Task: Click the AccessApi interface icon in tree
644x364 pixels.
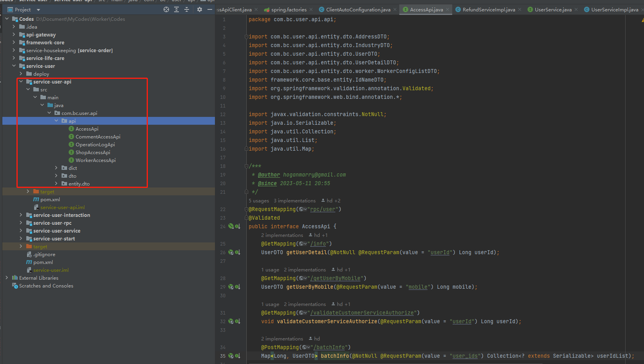Action: [71, 129]
